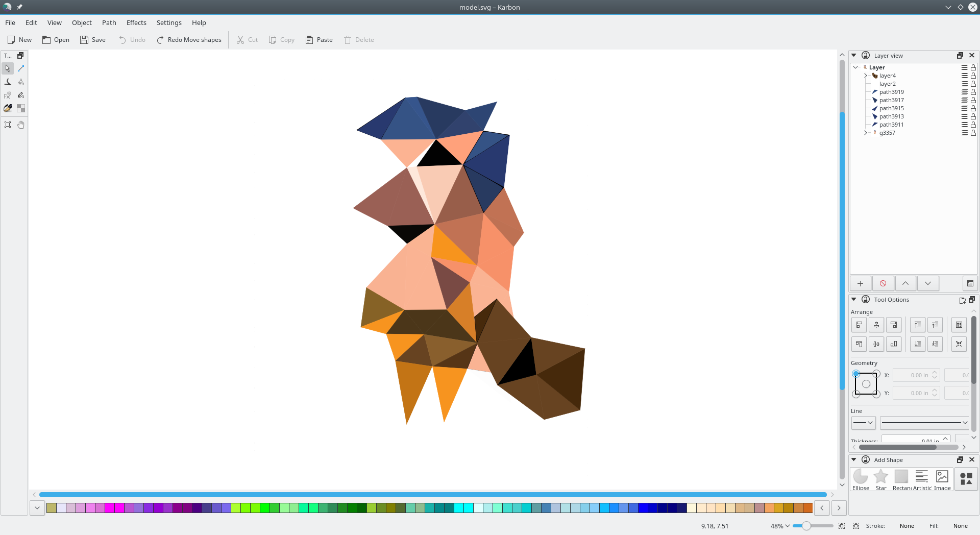Expand the layer4 tree item
The width and height of the screenshot is (980, 535).
[865, 76]
